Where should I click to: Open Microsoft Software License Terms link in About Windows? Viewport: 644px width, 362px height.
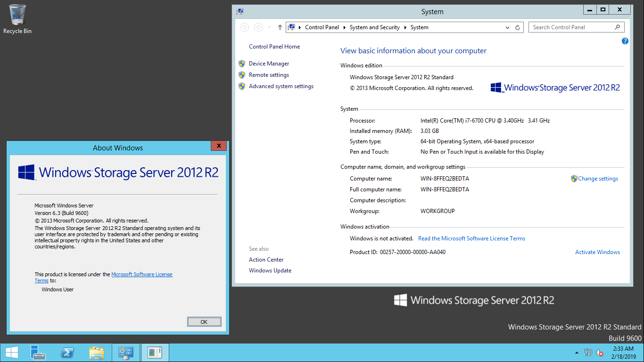click(142, 274)
